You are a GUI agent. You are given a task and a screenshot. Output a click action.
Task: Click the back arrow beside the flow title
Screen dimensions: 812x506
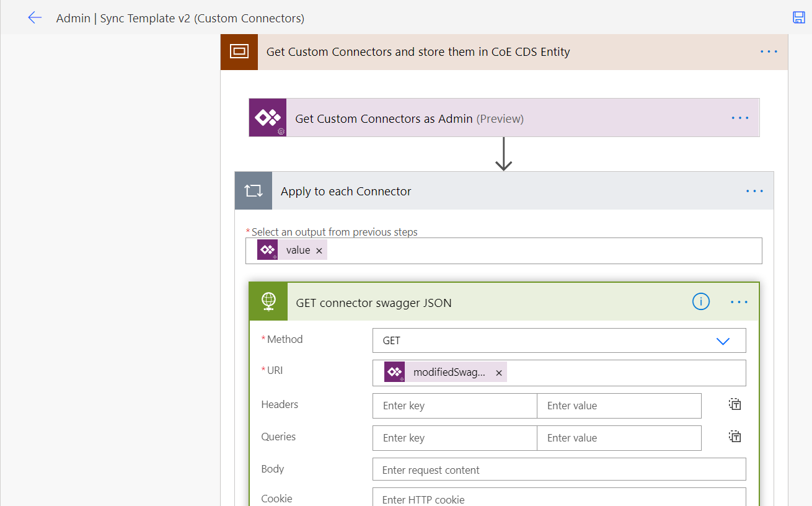click(x=35, y=17)
